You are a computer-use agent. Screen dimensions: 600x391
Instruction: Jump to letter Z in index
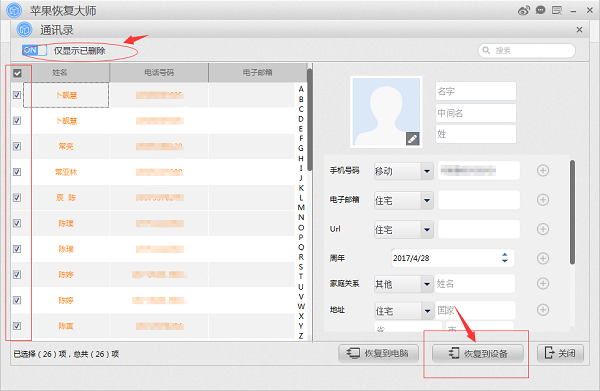point(301,336)
